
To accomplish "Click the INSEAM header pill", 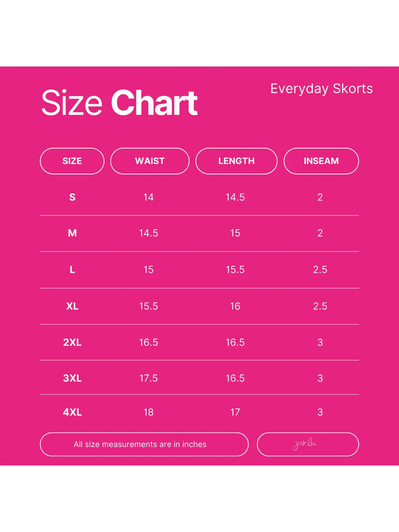I will click(321, 161).
